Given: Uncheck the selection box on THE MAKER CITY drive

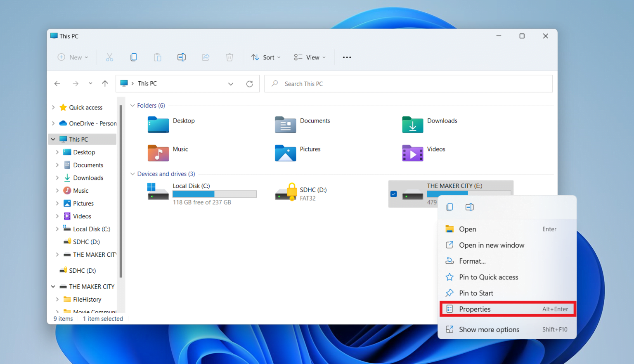Looking at the screenshot, I should pos(393,194).
